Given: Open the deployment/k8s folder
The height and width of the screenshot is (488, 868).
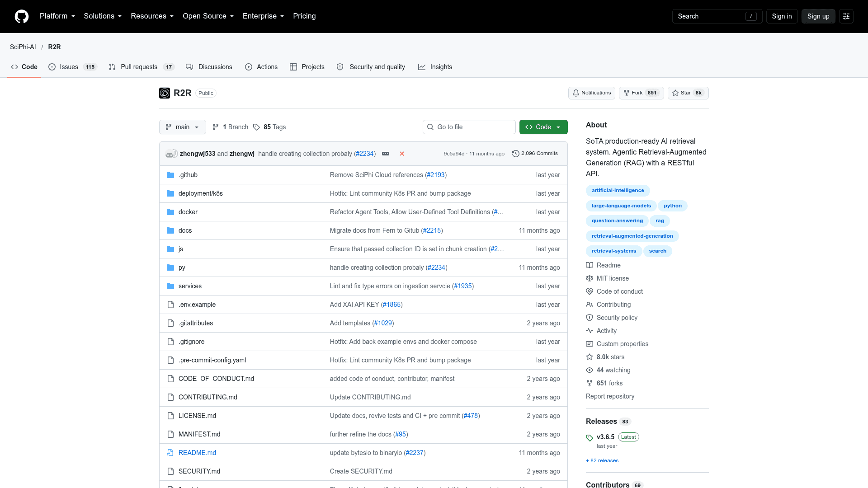Looking at the screenshot, I should point(201,193).
